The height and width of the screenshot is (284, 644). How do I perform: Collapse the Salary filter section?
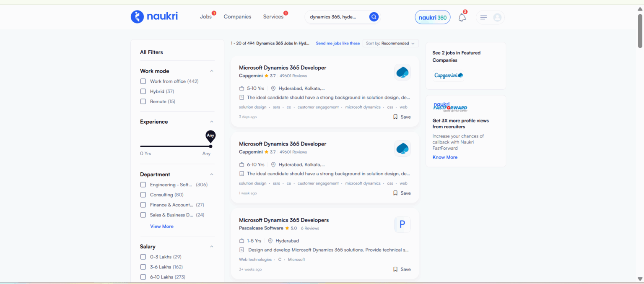coord(212,247)
